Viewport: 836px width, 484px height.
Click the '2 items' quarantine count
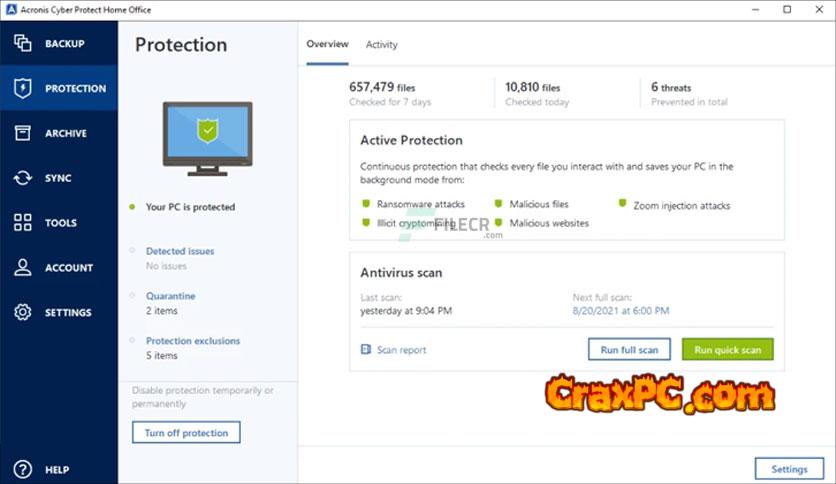(x=162, y=311)
